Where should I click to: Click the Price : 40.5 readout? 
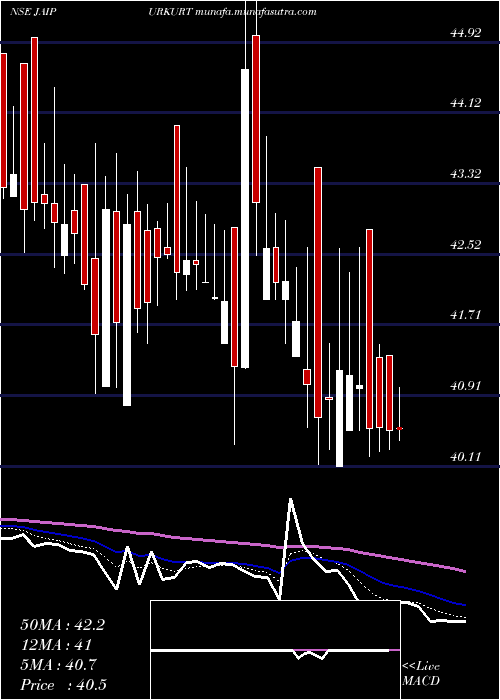(63, 685)
